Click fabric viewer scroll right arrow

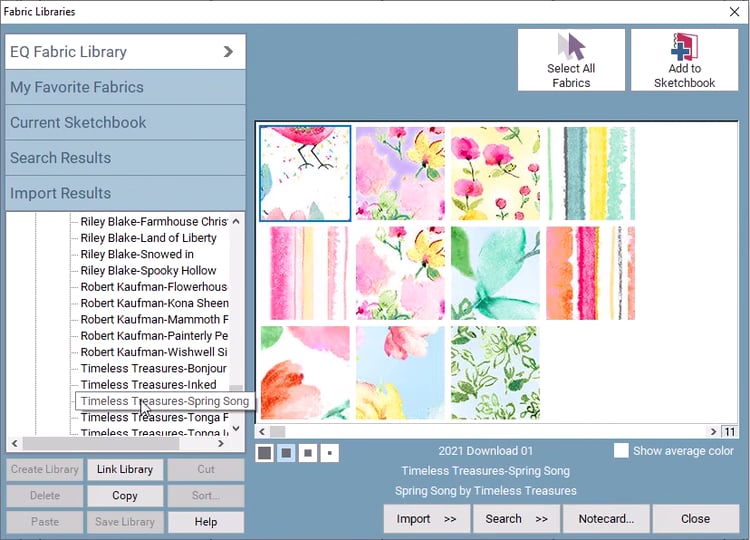(x=713, y=431)
